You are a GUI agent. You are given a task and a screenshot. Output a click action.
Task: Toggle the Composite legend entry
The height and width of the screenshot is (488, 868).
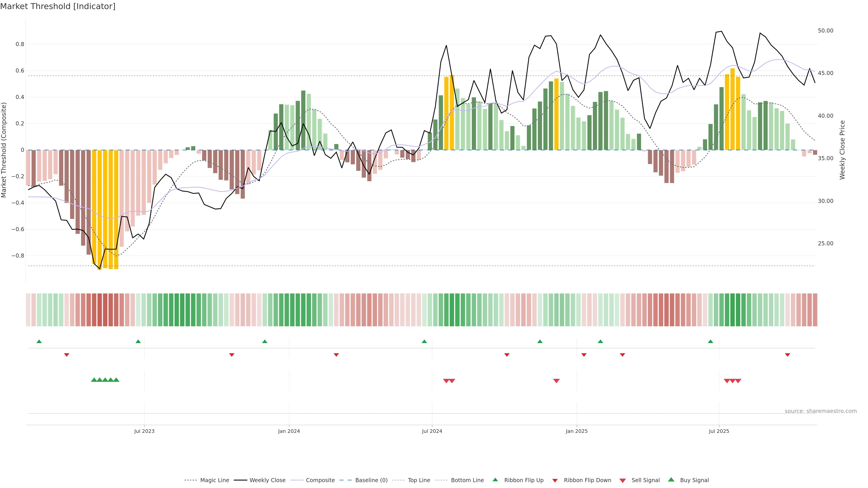point(320,480)
